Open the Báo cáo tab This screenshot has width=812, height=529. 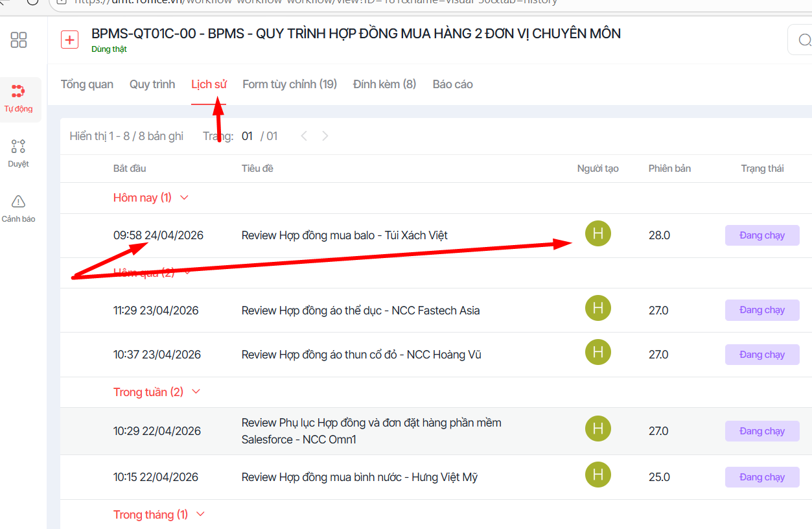click(452, 84)
